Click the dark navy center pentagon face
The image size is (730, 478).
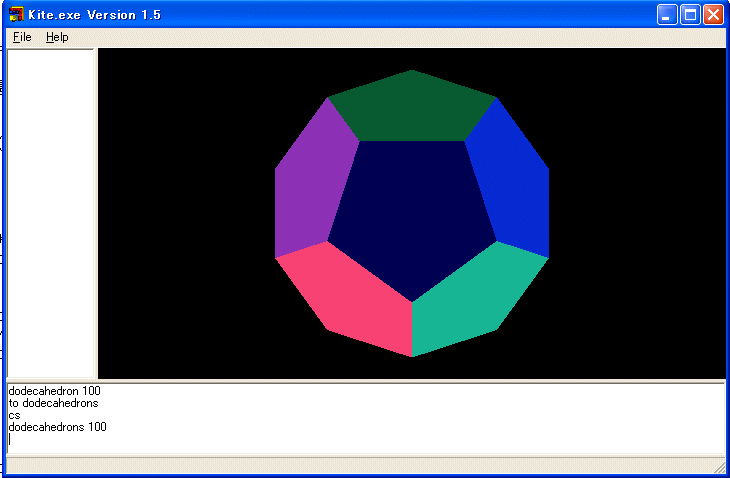pyautogui.click(x=412, y=216)
